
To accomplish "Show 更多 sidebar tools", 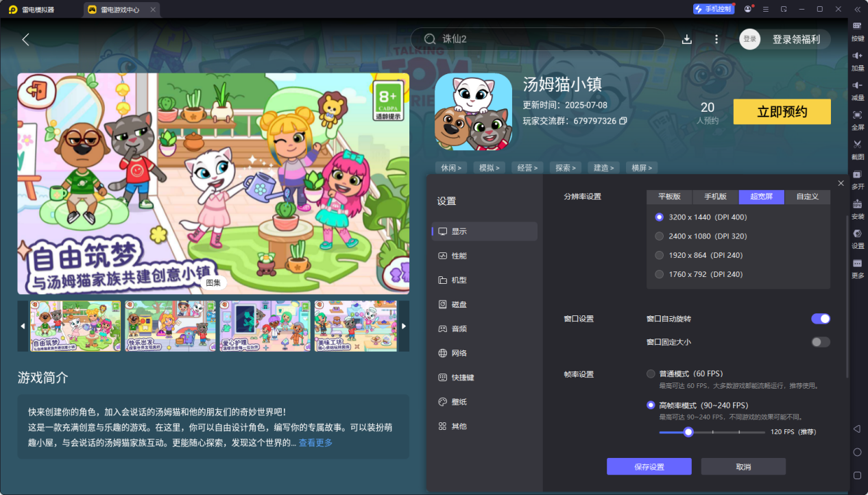I will pyautogui.click(x=858, y=268).
